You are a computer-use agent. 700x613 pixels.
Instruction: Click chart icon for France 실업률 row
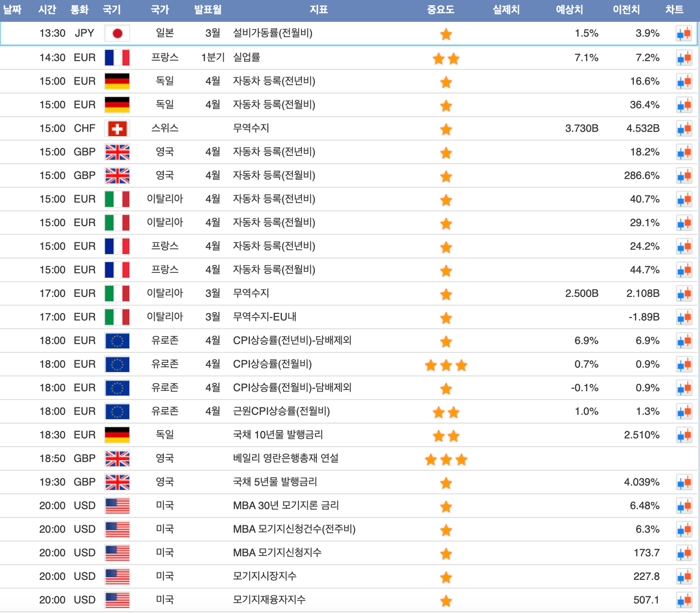[684, 58]
